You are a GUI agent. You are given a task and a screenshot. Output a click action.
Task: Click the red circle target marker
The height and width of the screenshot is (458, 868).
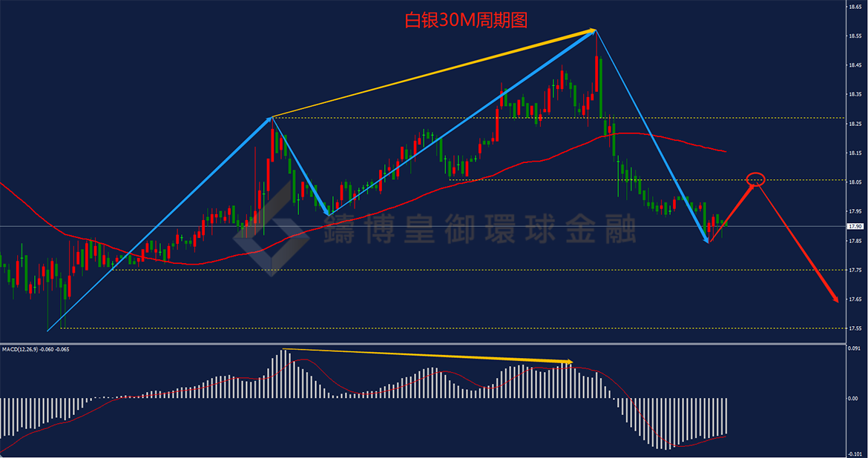point(756,179)
